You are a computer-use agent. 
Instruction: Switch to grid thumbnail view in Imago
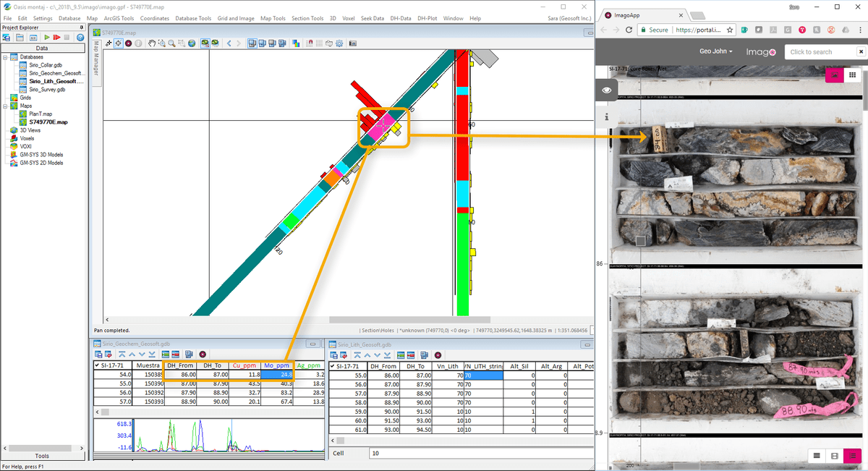point(852,75)
